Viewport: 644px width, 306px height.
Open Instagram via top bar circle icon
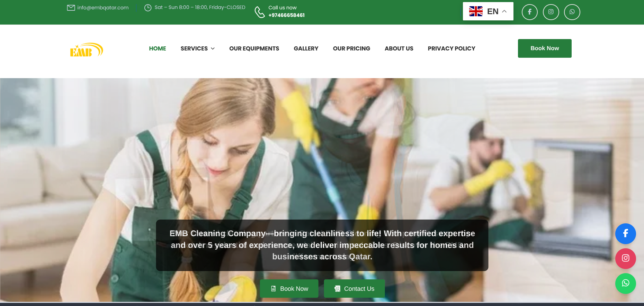coord(551,12)
